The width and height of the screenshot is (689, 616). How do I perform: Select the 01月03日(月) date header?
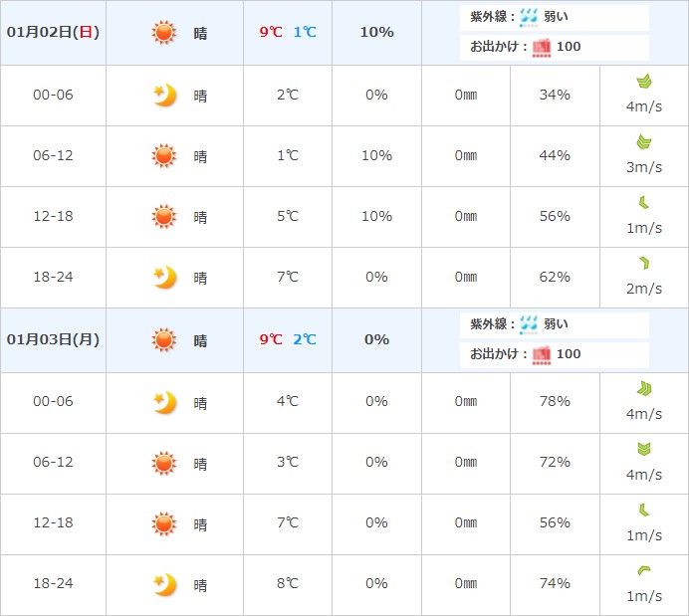point(53,339)
